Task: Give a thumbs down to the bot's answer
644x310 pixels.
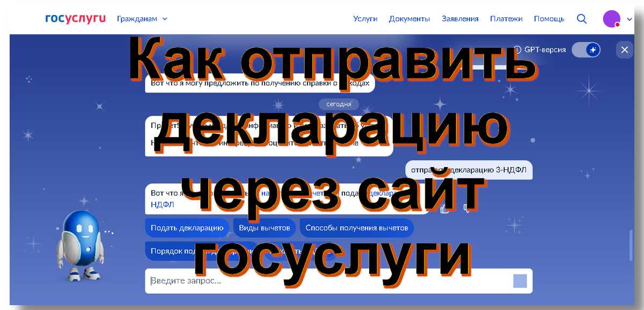Action: click(465, 208)
